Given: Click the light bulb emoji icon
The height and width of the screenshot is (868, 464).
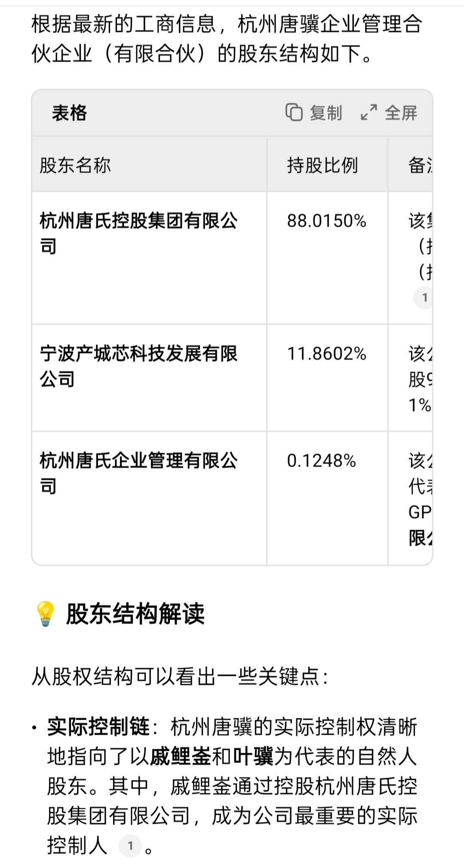Looking at the screenshot, I should pos(45,614).
